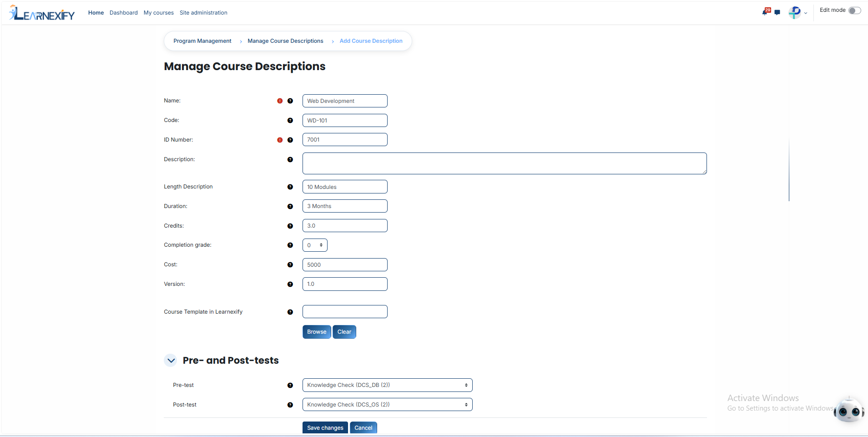Click help icon for Credits field
The image size is (868, 437).
pyautogui.click(x=290, y=226)
